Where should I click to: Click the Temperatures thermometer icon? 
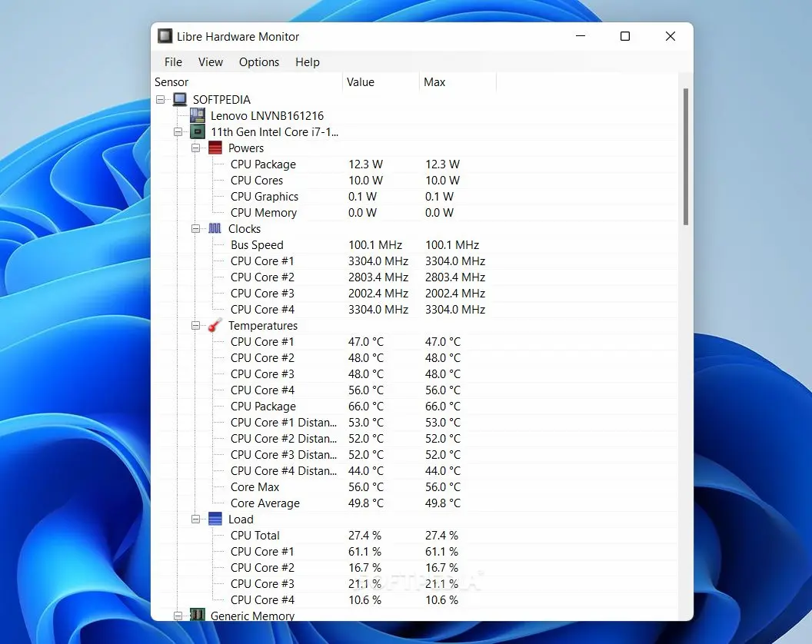pos(215,325)
